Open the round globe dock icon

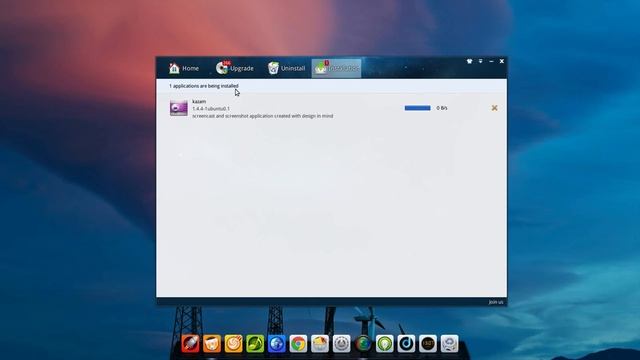pos(363,344)
